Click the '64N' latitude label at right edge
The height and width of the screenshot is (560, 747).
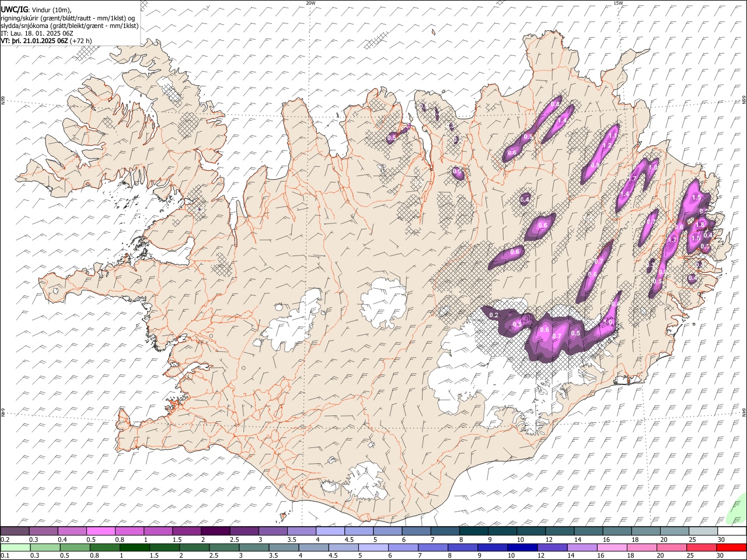point(744,412)
